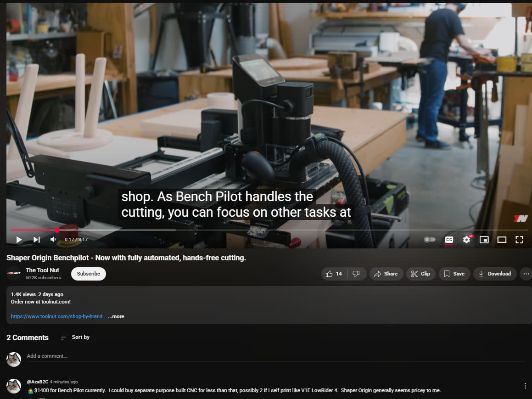
Task: Seek on the video progress bar
Action: click(x=269, y=230)
